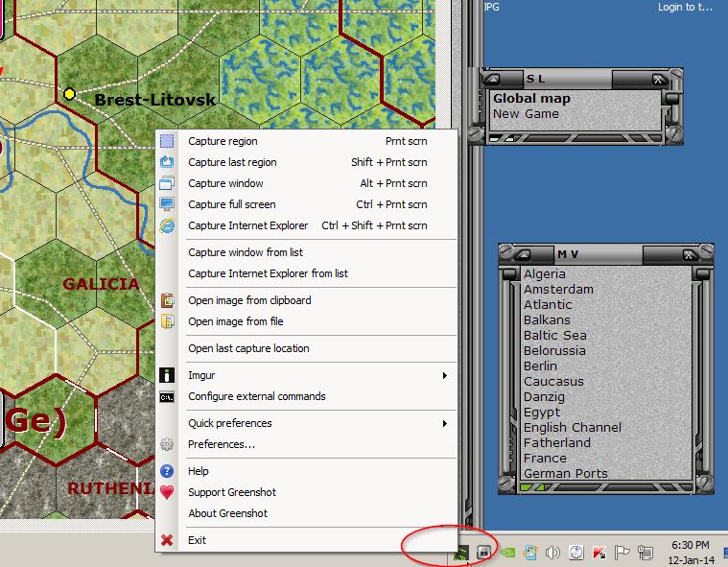Click the Capture window icon

click(x=167, y=183)
